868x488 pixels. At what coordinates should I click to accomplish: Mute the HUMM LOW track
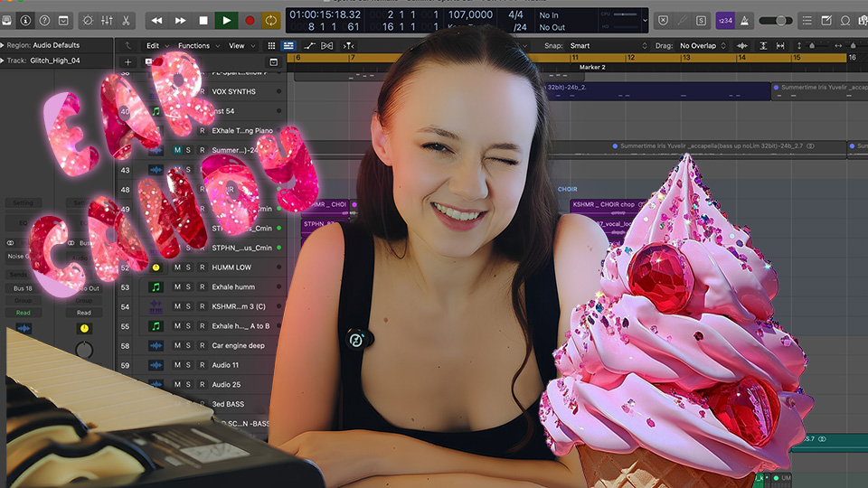click(x=177, y=267)
